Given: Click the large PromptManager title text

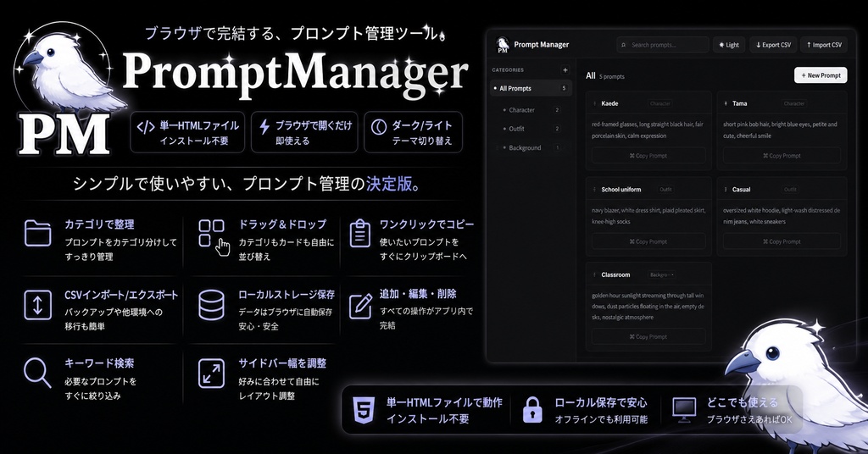Looking at the screenshot, I should pos(294,74).
